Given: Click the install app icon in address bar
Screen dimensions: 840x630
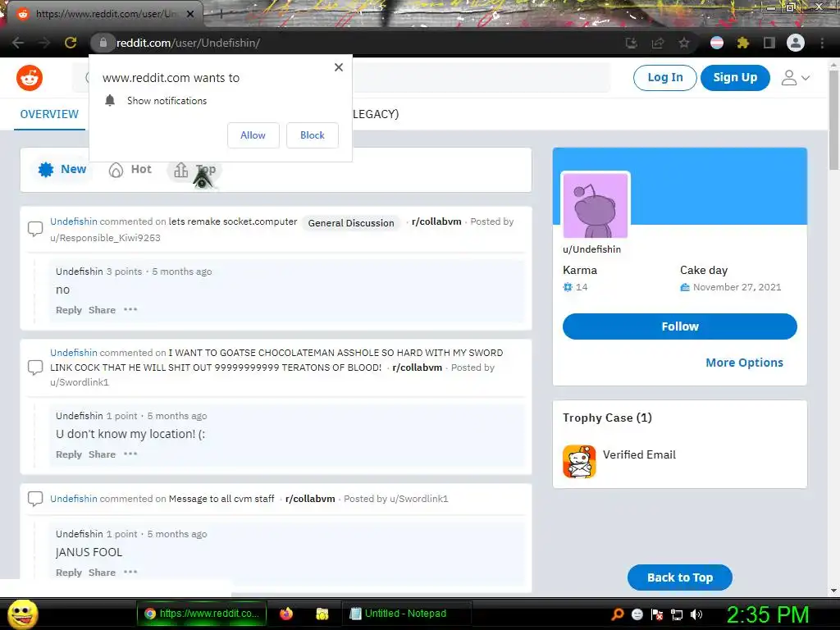Looking at the screenshot, I should 632,43.
